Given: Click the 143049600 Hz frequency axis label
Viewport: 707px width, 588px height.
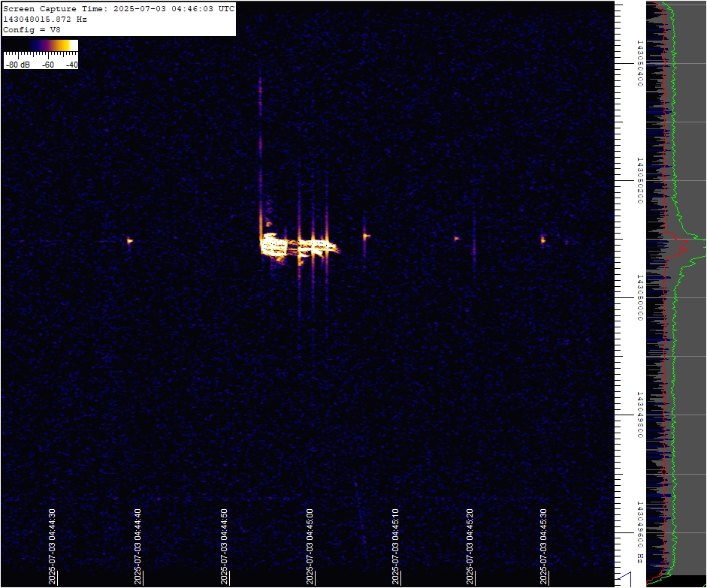Looking at the screenshot, I should 639,532.
